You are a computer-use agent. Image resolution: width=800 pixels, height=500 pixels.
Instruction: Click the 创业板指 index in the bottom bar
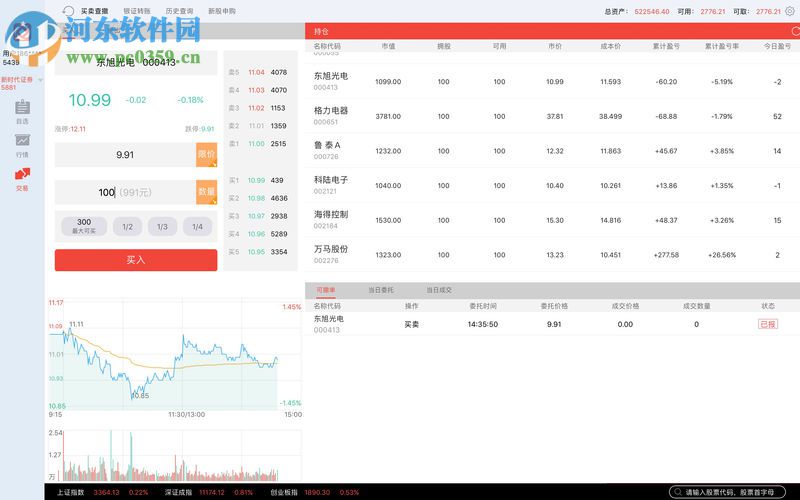[x=315, y=492]
